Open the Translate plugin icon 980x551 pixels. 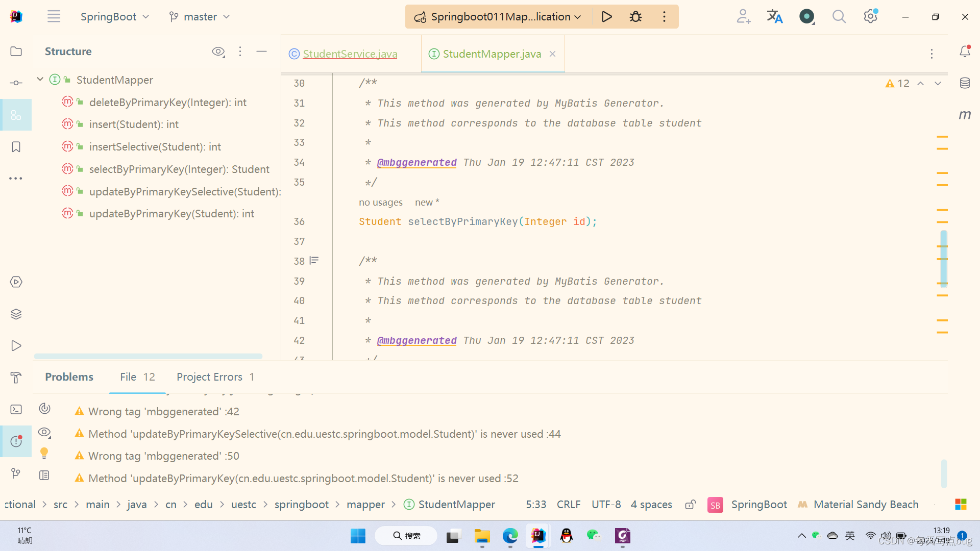click(x=774, y=17)
